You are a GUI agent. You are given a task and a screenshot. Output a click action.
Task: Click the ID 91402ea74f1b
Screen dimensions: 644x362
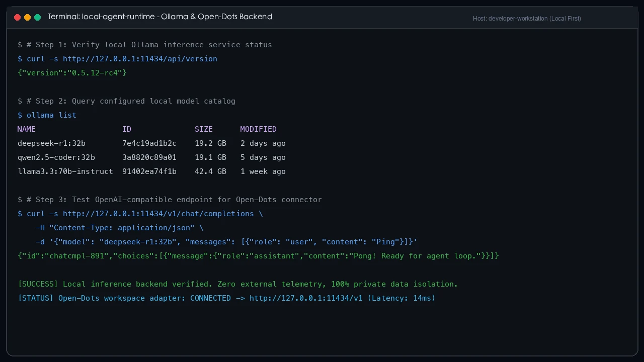[x=149, y=171]
